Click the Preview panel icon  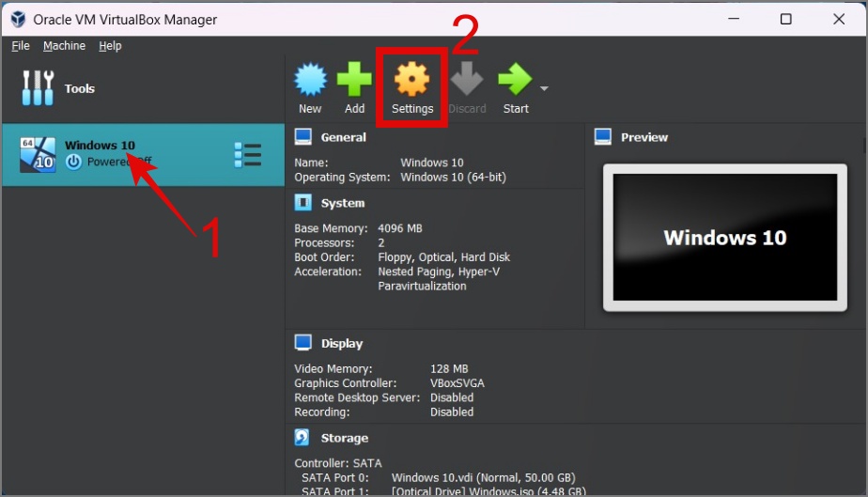[603, 137]
